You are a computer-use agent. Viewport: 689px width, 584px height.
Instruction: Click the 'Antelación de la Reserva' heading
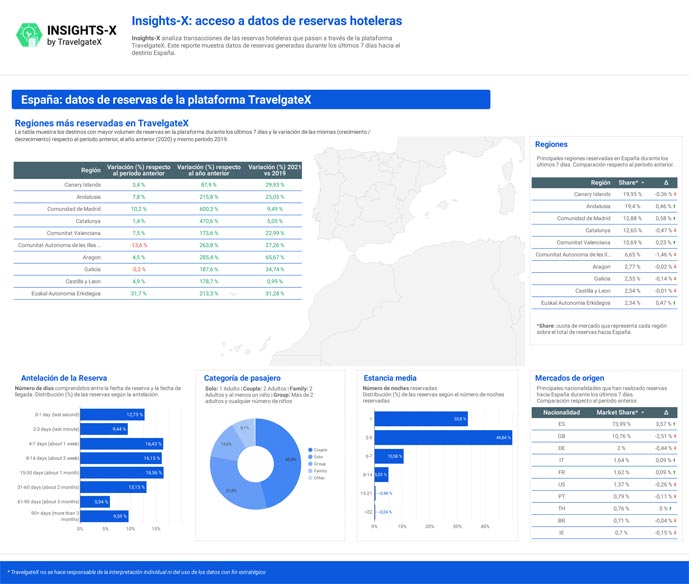(x=64, y=378)
